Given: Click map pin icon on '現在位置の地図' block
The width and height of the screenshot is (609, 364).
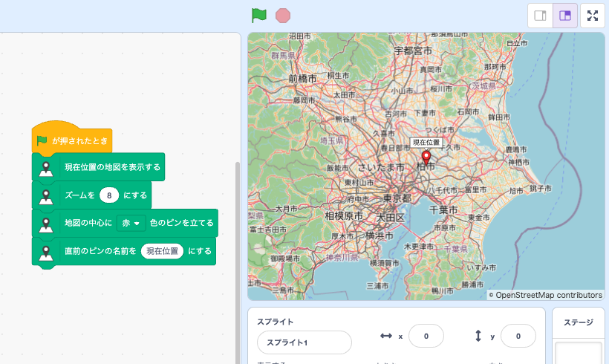Looking at the screenshot, I should (x=46, y=169).
